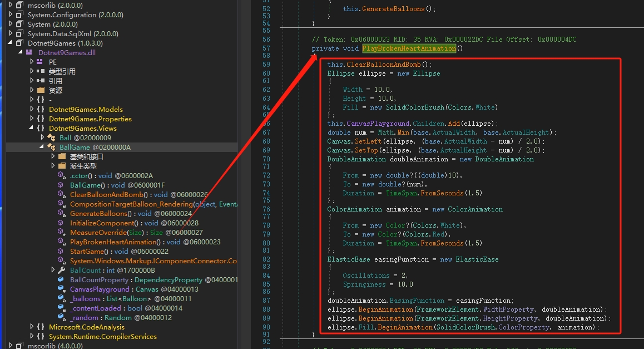Select mscorlib (4.0.0.0) assembly at bottom

(55, 345)
